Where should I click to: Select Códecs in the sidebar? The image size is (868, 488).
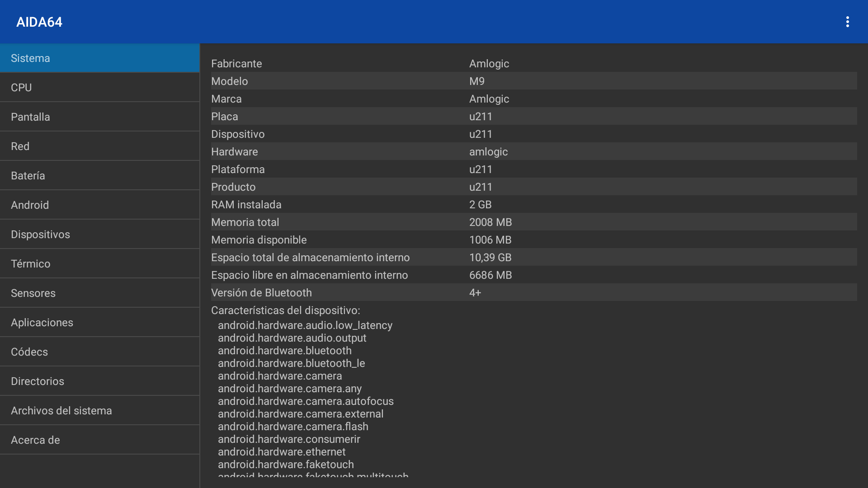click(99, 352)
